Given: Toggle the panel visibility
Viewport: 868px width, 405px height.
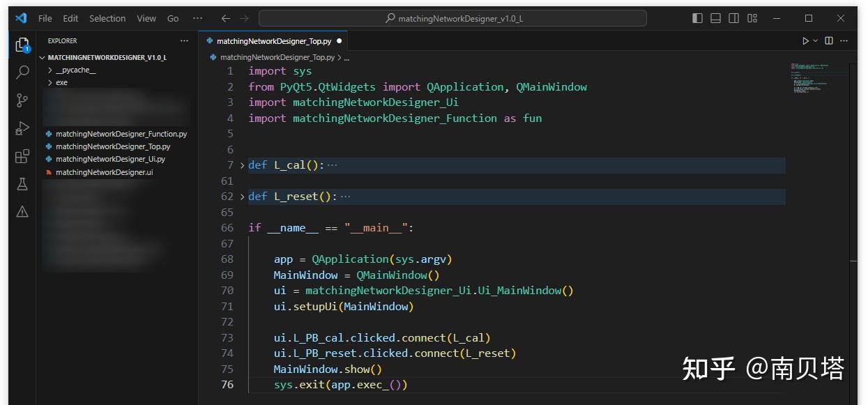Looking at the screenshot, I should click(715, 17).
